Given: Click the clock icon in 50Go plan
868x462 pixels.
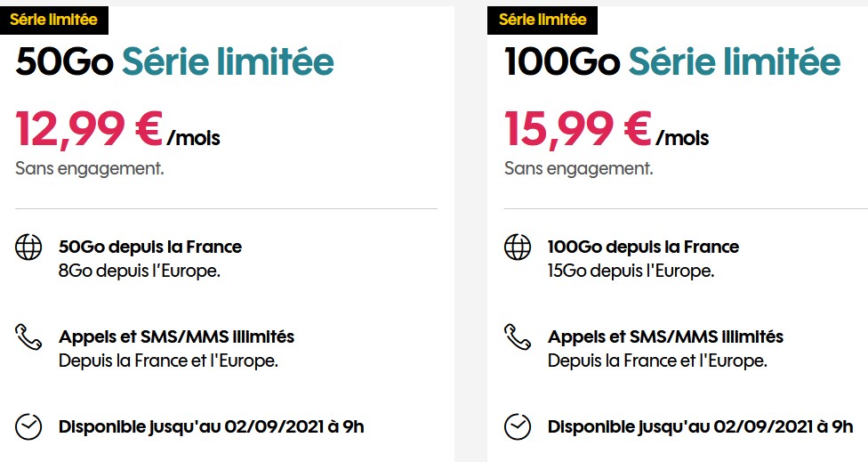Looking at the screenshot, I should pos(28,426).
